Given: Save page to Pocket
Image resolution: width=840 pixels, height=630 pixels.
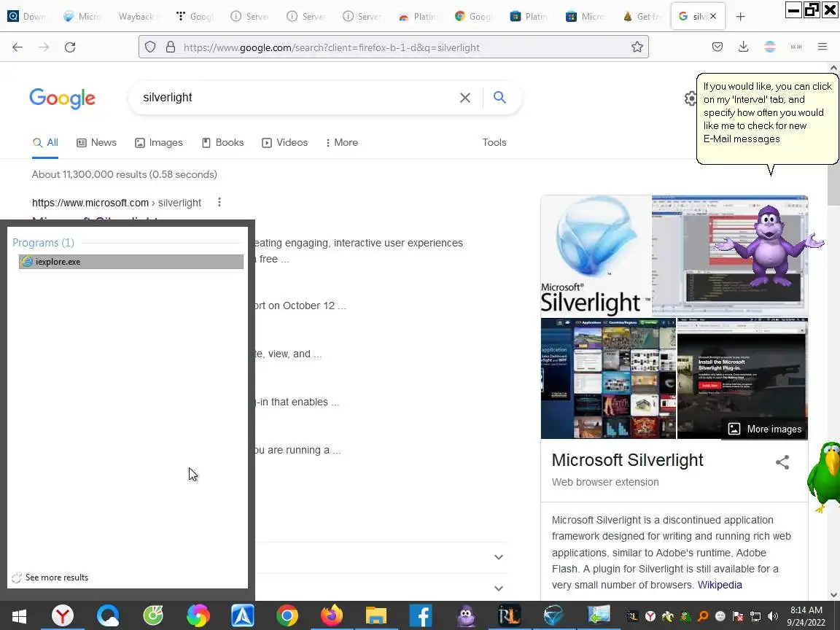Looking at the screenshot, I should click(x=717, y=47).
